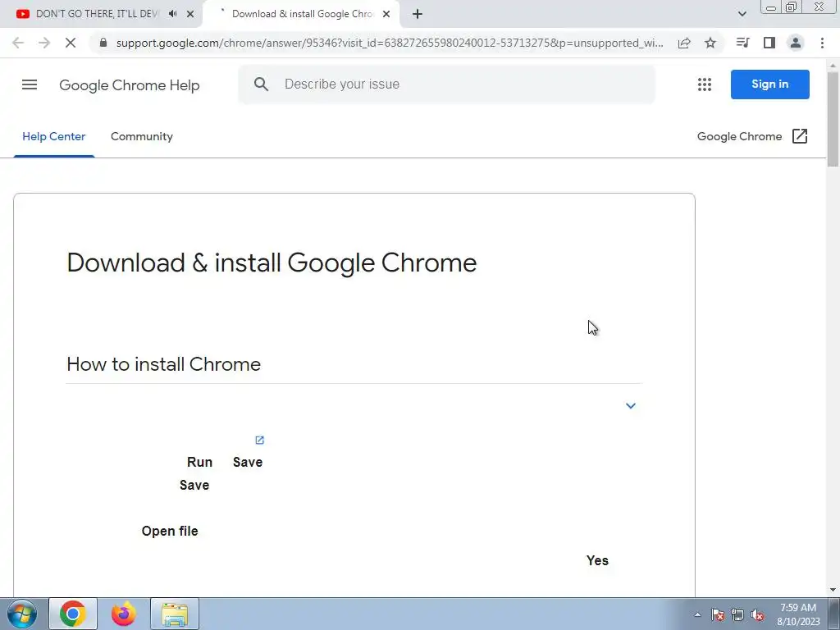Mute the YouTube tab audio
The width and height of the screenshot is (840, 630).
[172, 14]
